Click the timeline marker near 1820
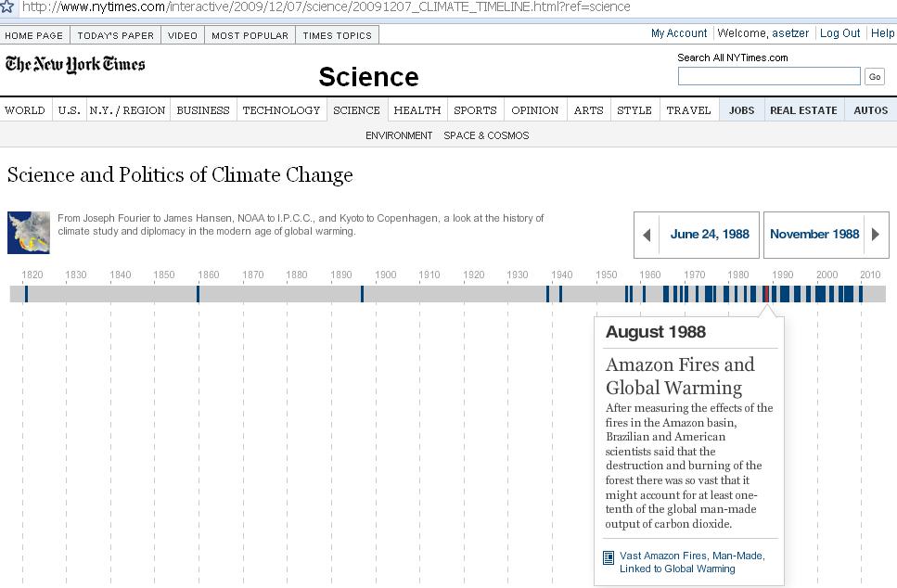This screenshot has width=897, height=588. [26, 294]
